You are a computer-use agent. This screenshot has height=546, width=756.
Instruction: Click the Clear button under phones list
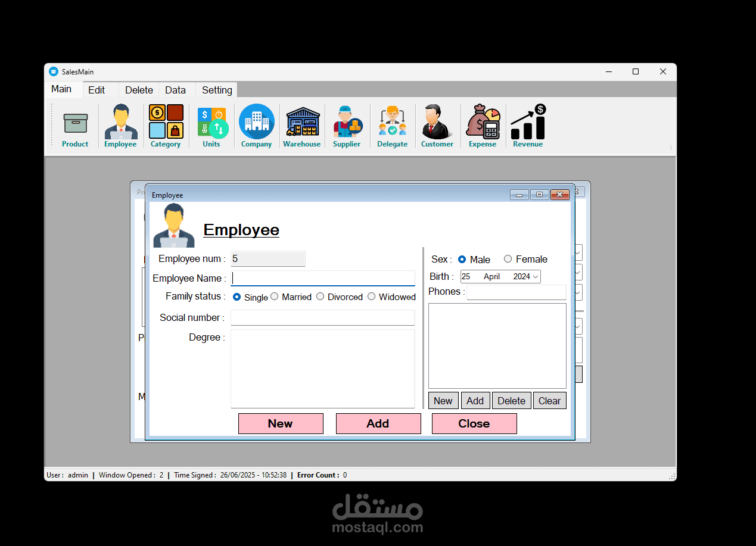[x=550, y=401]
